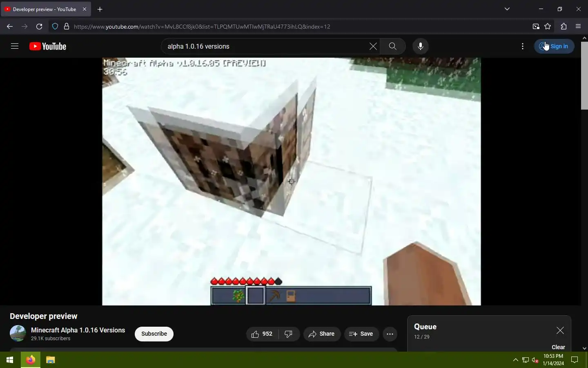
Task: Save the video to a playlist
Action: pos(361,334)
